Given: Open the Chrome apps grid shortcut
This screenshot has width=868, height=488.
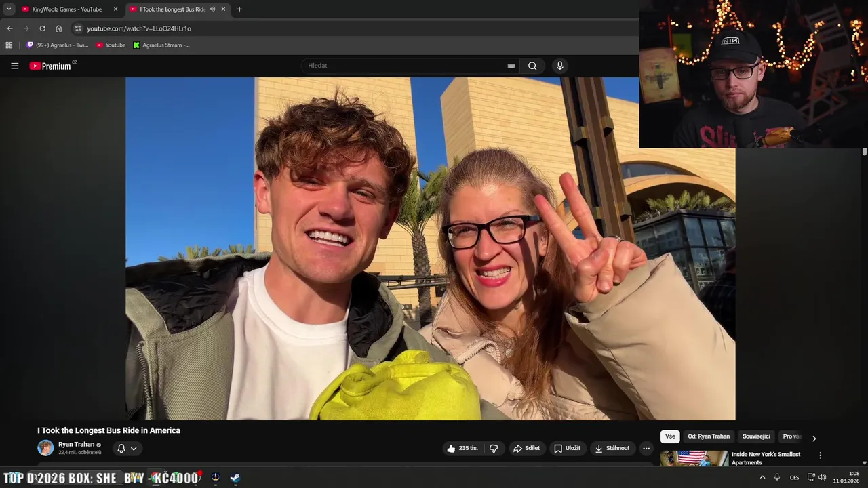Looking at the screenshot, I should coord(9,45).
